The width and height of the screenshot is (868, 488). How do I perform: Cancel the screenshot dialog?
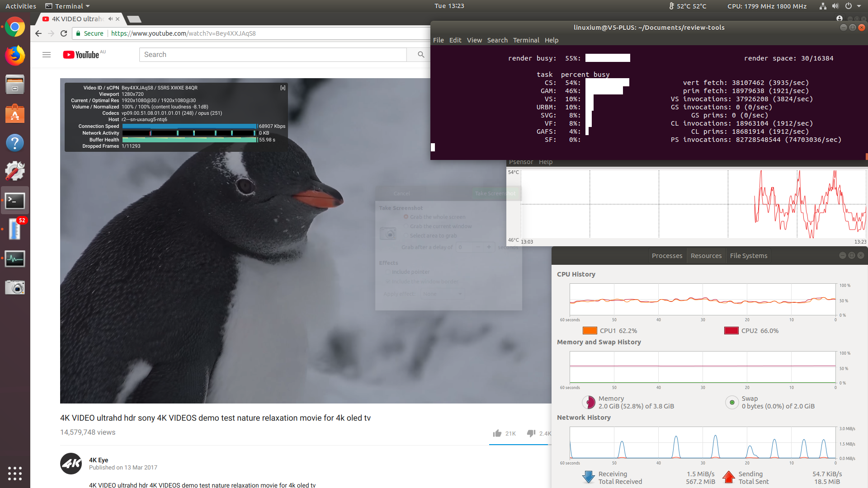point(401,193)
